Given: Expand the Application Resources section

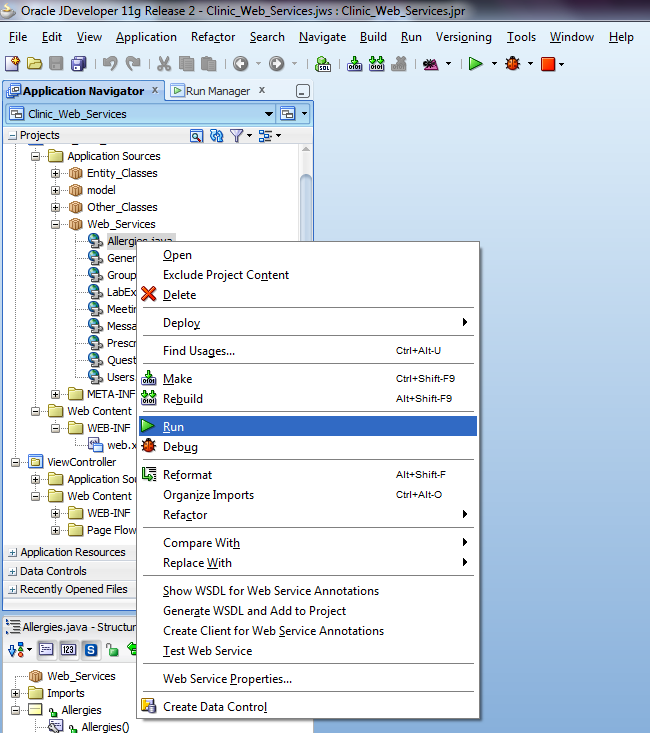Looking at the screenshot, I should (x=13, y=553).
